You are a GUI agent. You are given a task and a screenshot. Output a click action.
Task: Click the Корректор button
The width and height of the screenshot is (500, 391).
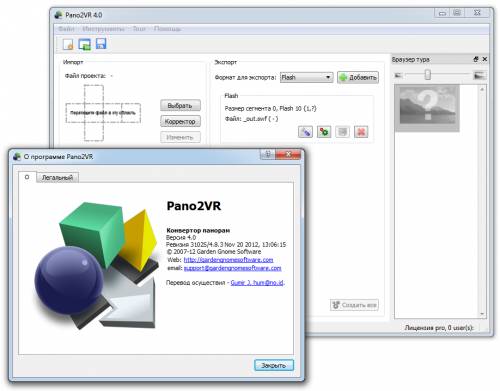coord(180,121)
